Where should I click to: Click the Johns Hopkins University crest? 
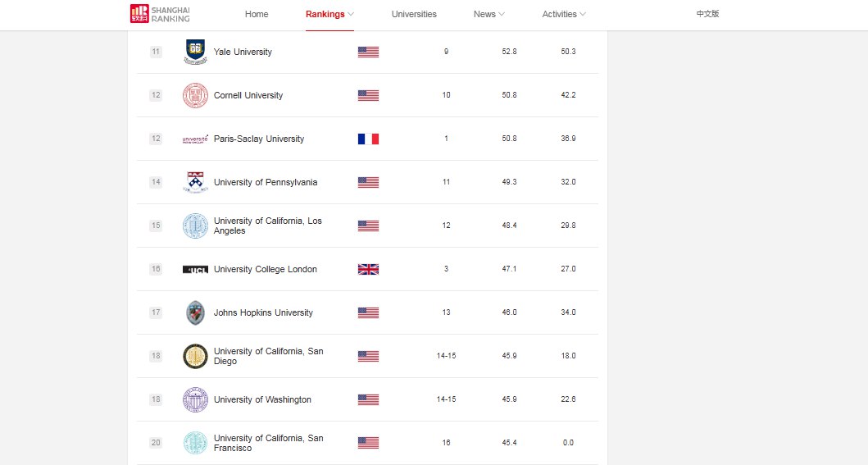click(x=195, y=312)
